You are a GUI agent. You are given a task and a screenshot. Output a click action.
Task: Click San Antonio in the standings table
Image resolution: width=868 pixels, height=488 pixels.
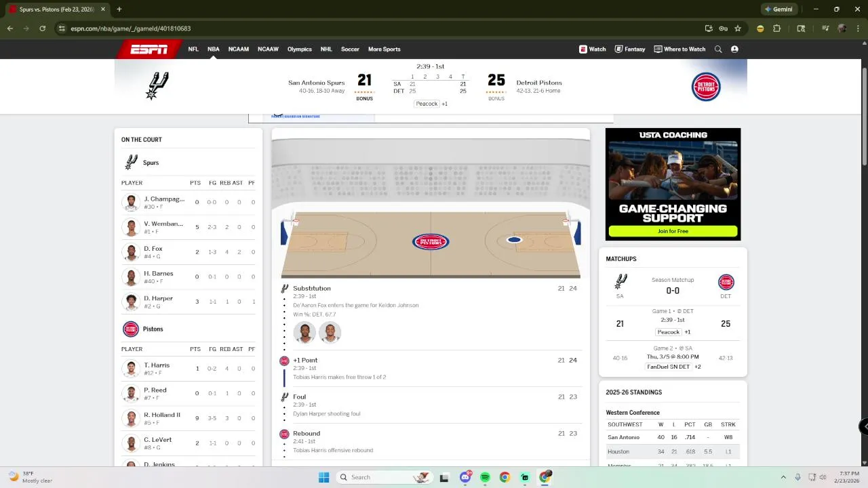click(x=623, y=437)
